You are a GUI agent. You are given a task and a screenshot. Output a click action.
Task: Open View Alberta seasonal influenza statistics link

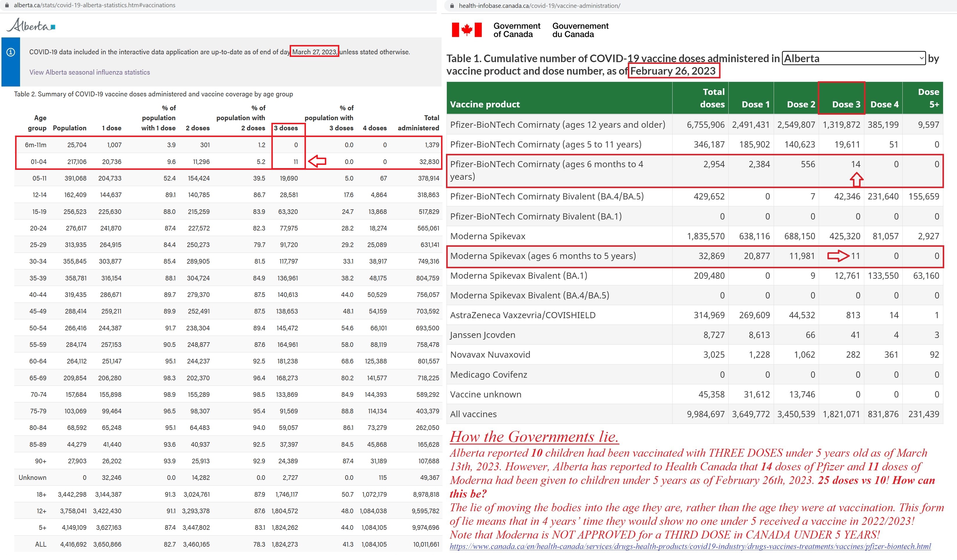pos(89,72)
